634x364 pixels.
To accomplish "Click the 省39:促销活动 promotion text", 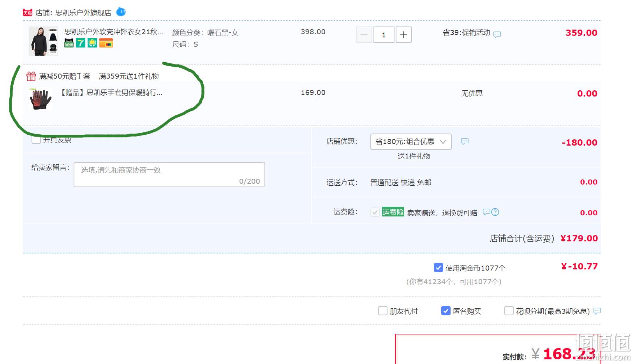I will tap(467, 33).
